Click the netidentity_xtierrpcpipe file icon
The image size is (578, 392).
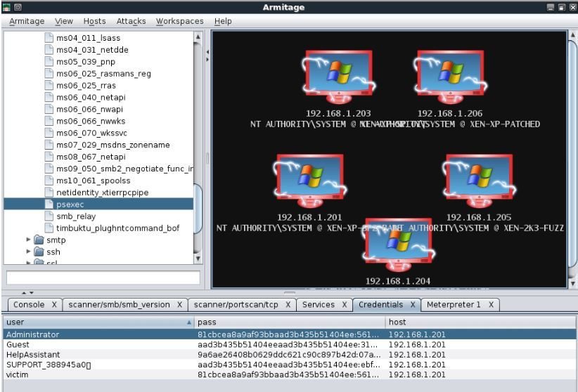[x=49, y=192]
